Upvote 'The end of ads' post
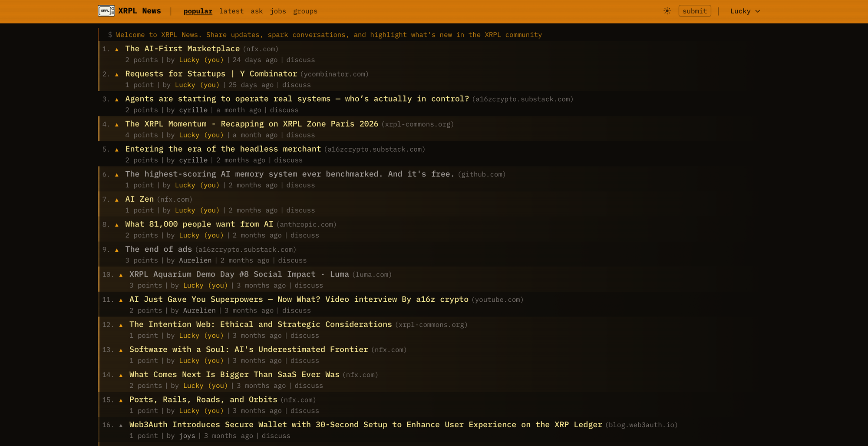Image resolution: width=868 pixels, height=446 pixels. (117, 250)
